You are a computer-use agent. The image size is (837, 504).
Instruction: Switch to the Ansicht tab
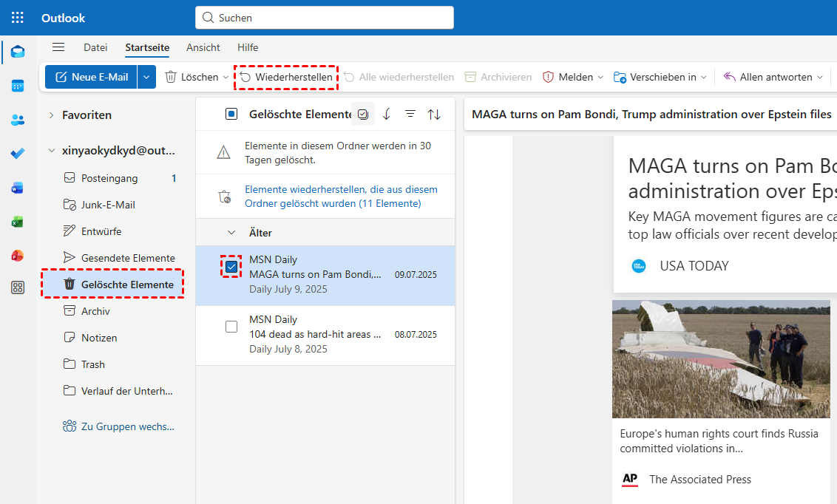(x=203, y=47)
